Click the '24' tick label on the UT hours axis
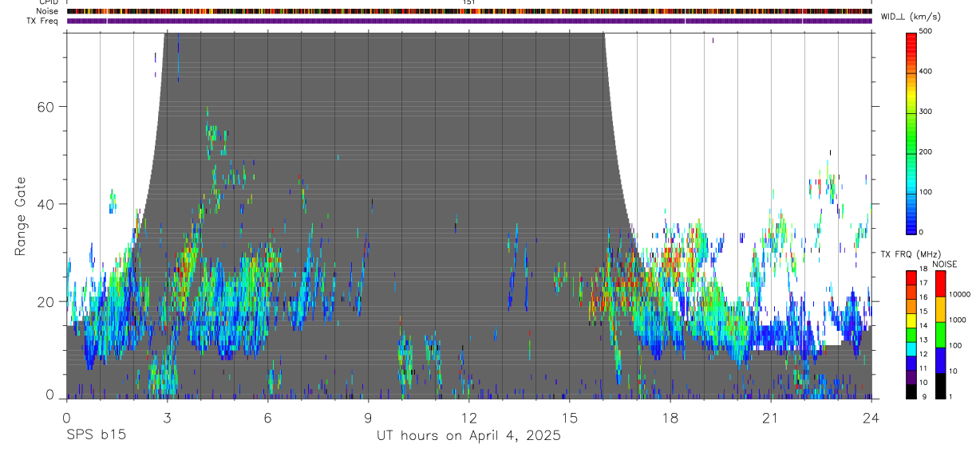The image size is (980, 452). [871, 418]
